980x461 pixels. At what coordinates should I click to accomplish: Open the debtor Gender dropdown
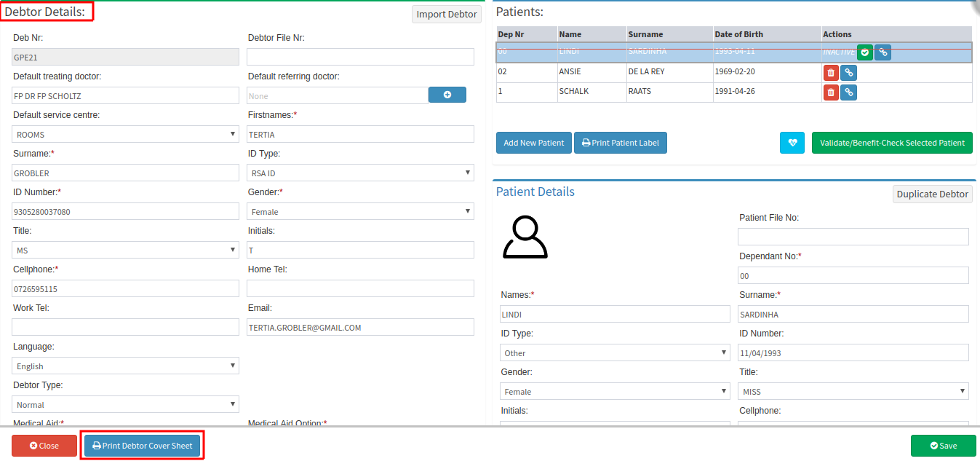tap(360, 212)
